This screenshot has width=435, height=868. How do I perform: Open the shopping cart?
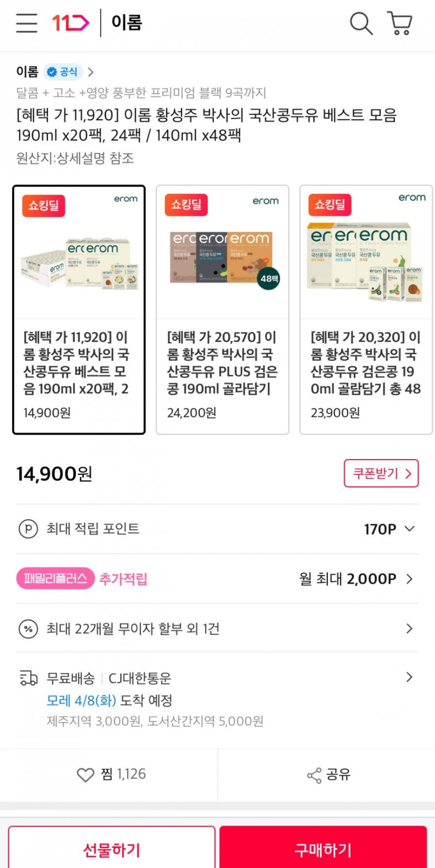point(400,23)
